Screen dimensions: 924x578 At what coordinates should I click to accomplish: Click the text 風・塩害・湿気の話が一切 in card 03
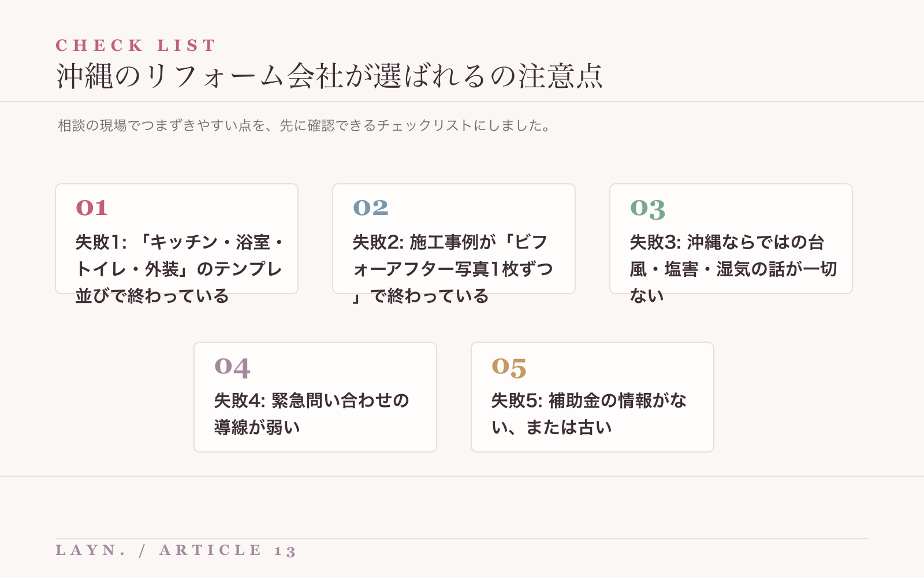point(733,269)
